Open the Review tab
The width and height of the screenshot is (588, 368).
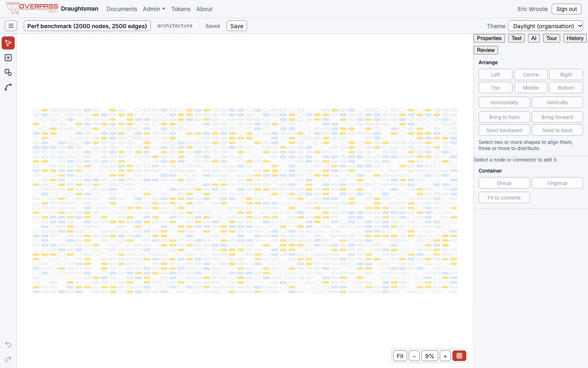(486, 50)
